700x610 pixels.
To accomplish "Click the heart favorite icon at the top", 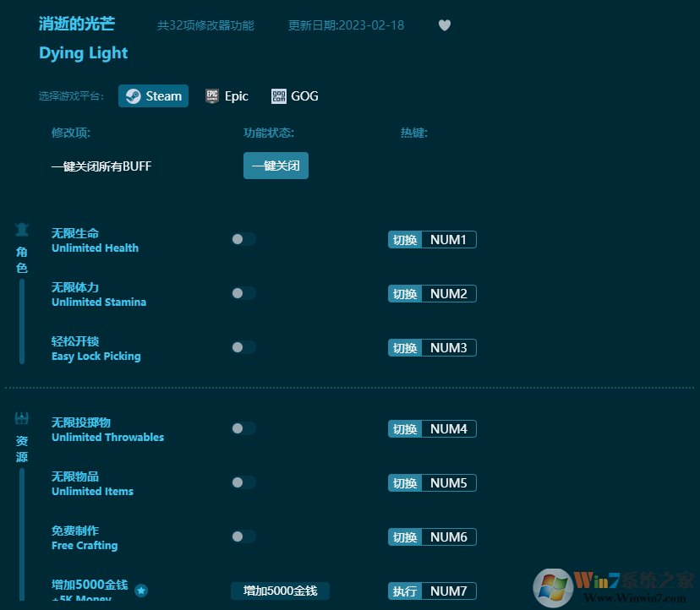I will 445,25.
